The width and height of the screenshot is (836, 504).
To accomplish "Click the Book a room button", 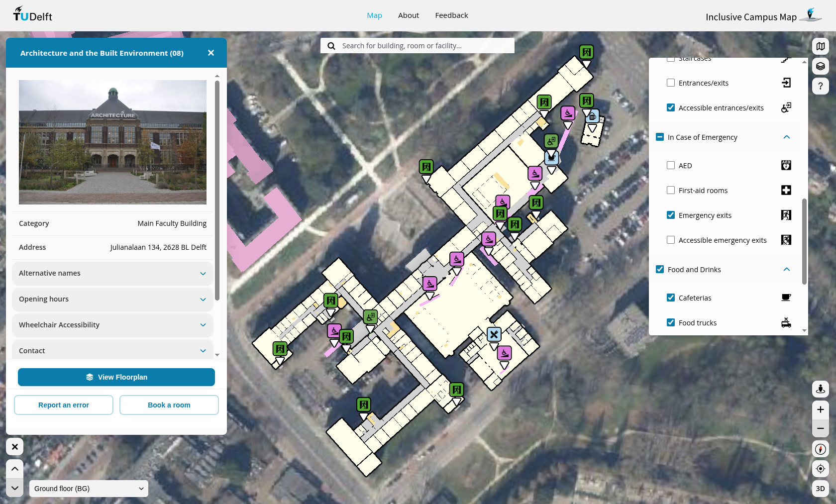I will pos(169,405).
